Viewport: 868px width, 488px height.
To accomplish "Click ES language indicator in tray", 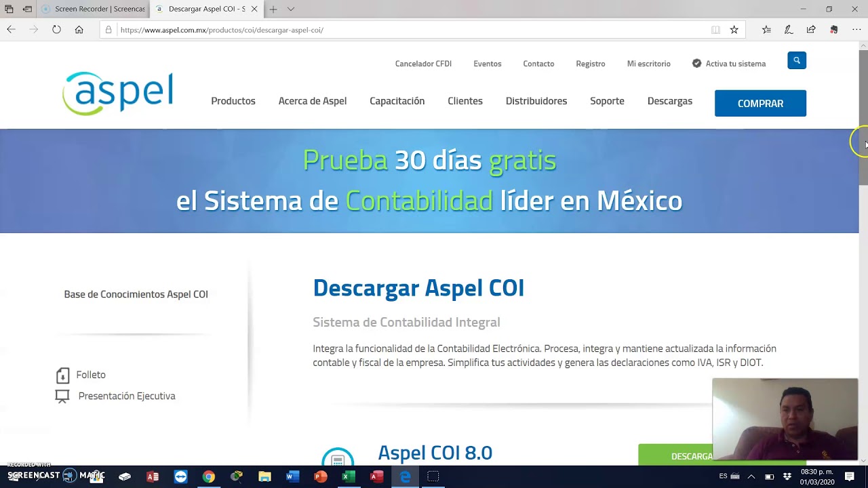I will [x=723, y=476].
